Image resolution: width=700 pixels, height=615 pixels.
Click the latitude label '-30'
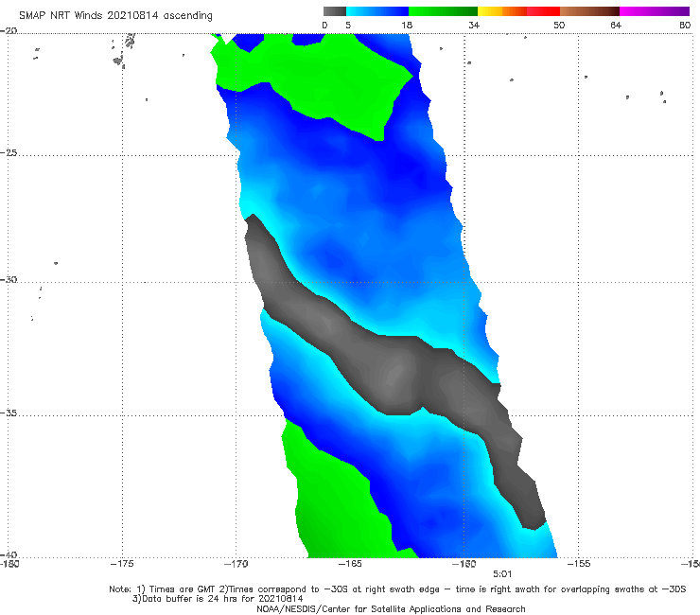tap(9, 279)
